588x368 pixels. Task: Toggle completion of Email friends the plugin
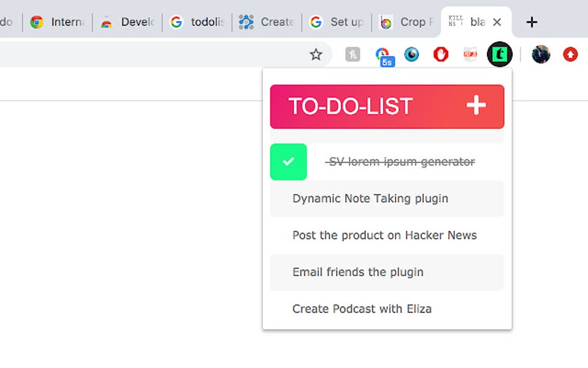(x=357, y=272)
